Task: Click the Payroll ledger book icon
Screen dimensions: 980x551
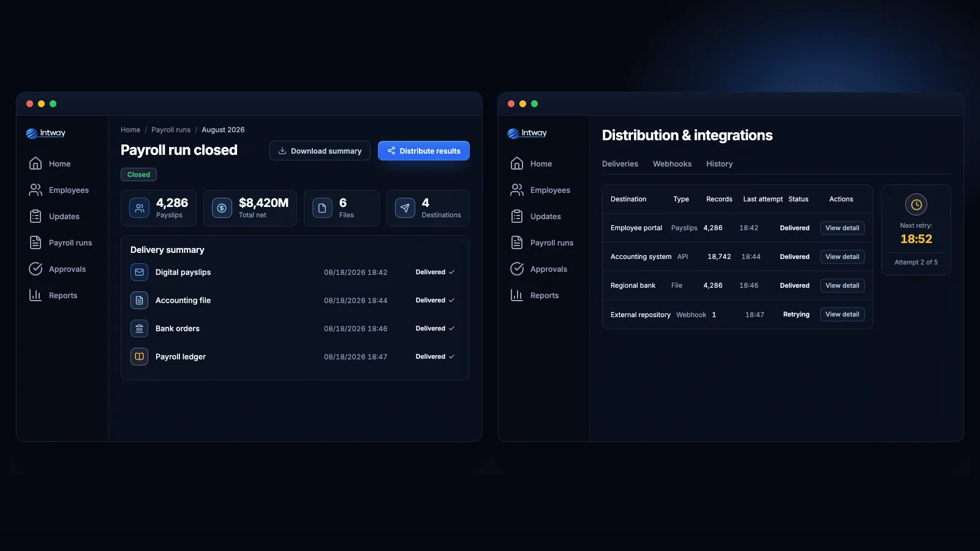Action: tap(140, 356)
